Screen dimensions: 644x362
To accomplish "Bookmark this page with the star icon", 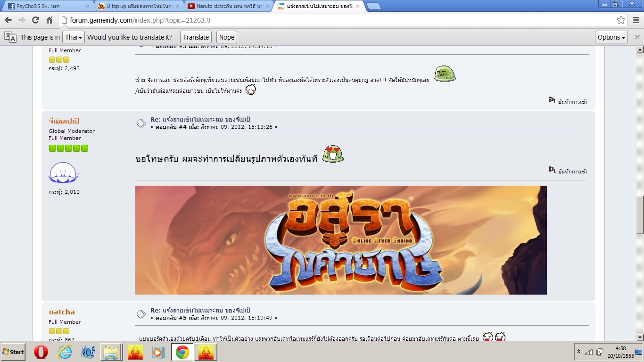I will (621, 20).
